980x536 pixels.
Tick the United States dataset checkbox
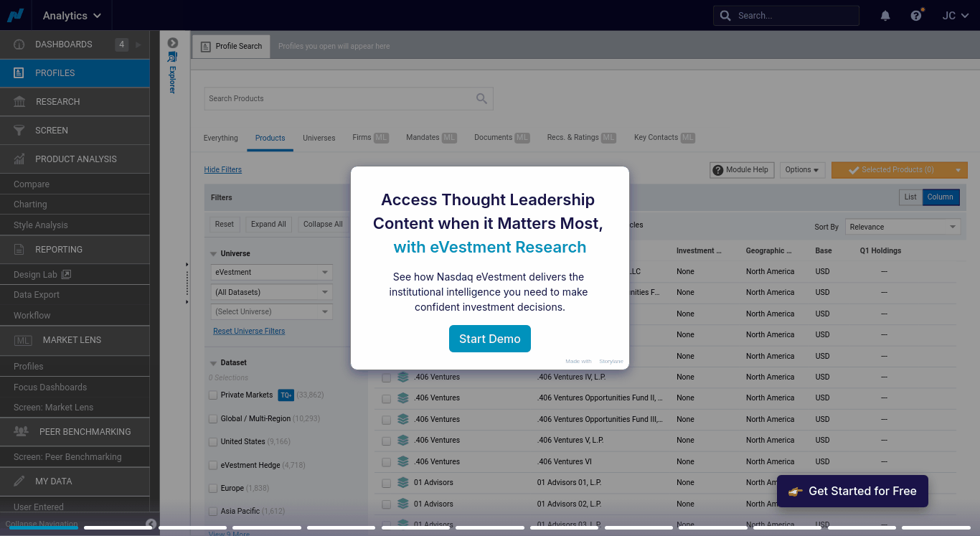point(213,442)
